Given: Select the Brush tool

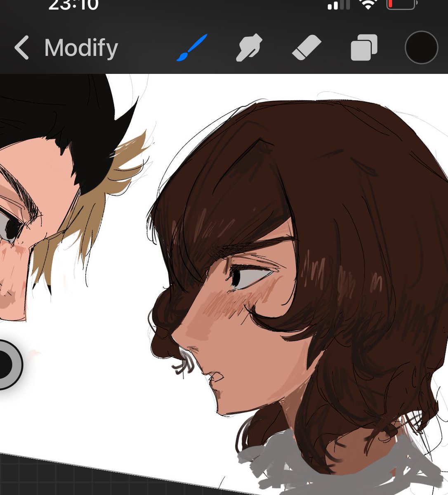Looking at the screenshot, I should [x=192, y=47].
